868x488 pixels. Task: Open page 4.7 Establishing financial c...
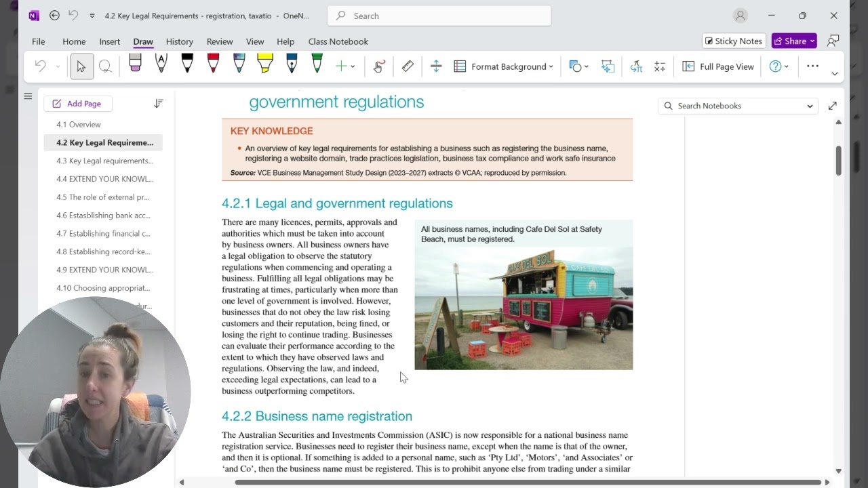[x=103, y=233]
